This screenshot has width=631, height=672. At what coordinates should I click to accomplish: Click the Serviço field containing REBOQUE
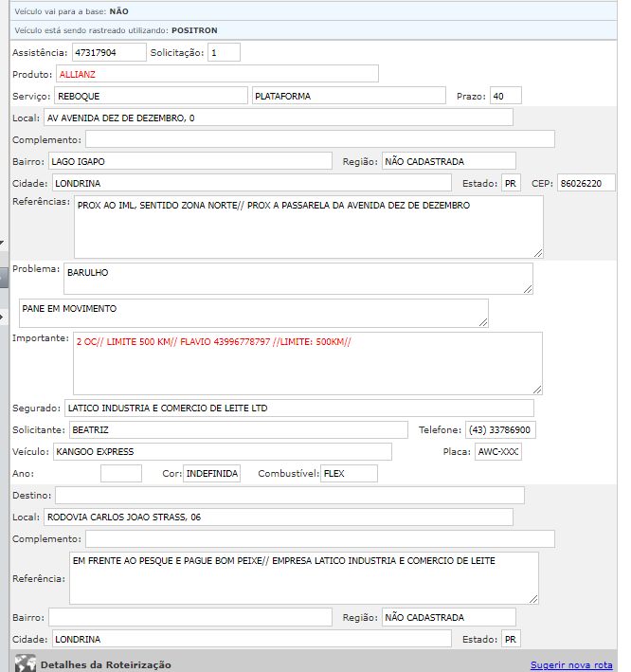pos(150,96)
